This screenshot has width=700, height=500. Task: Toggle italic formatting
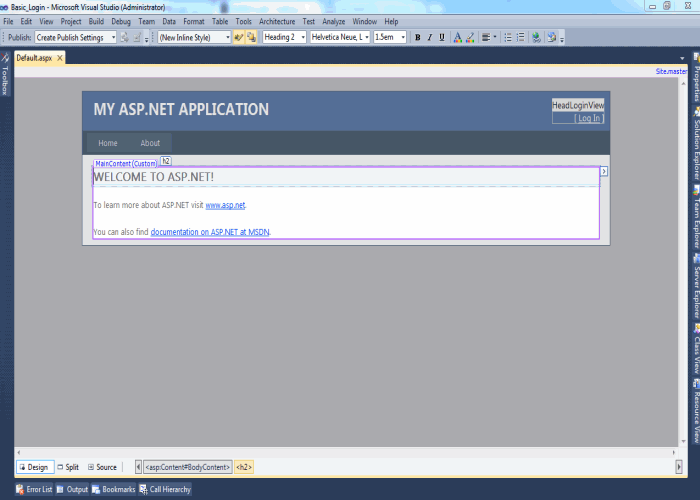pyautogui.click(x=429, y=38)
